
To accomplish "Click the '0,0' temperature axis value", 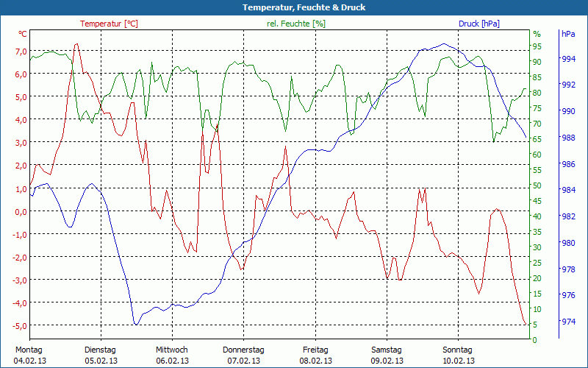I will [21, 211].
